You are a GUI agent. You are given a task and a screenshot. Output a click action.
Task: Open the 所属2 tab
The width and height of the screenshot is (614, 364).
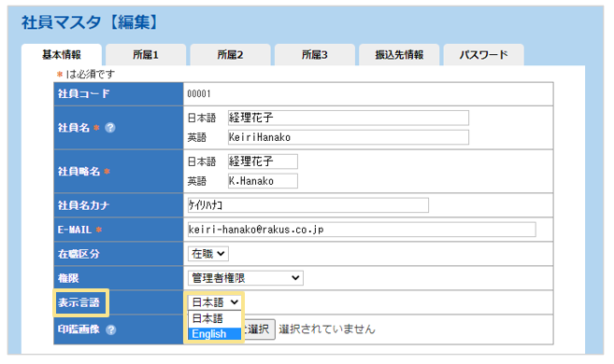[x=230, y=55]
